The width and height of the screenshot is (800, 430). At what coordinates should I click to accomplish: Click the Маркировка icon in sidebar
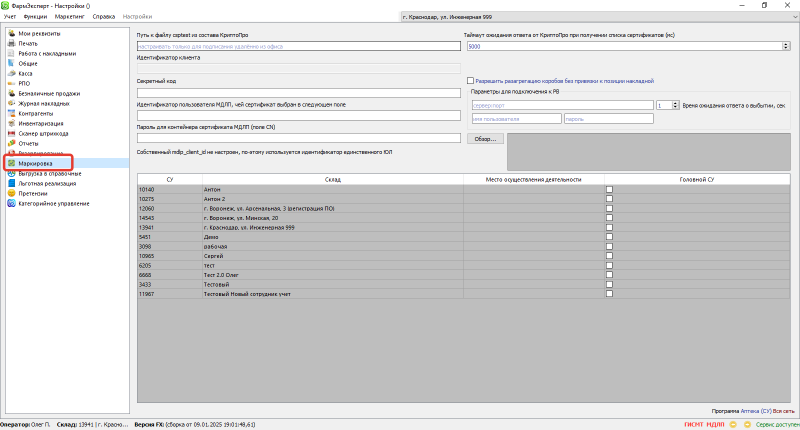(x=11, y=162)
